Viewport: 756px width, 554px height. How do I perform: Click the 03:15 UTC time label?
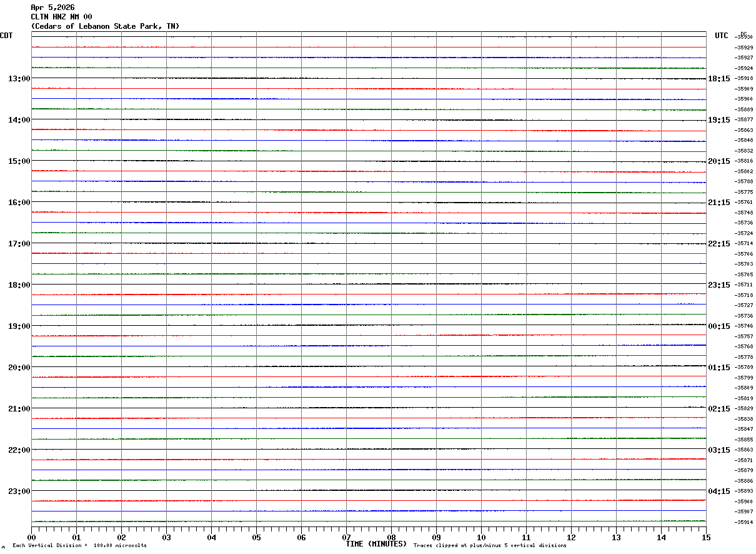point(719,450)
